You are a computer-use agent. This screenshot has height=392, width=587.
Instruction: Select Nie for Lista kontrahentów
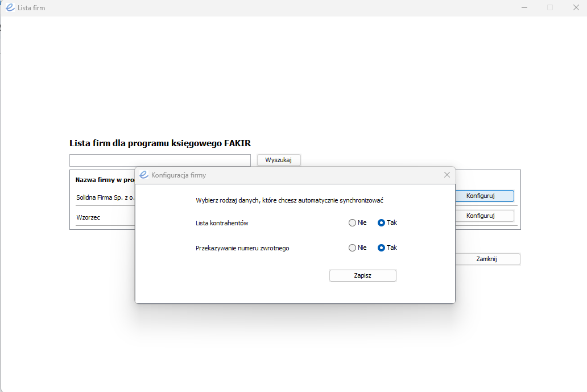tap(352, 223)
